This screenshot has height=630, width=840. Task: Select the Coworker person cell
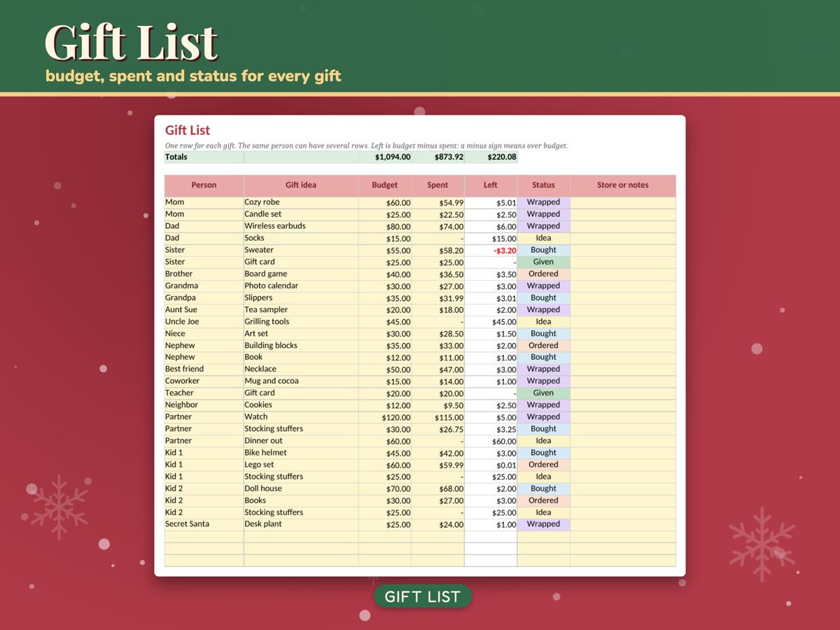(204, 381)
